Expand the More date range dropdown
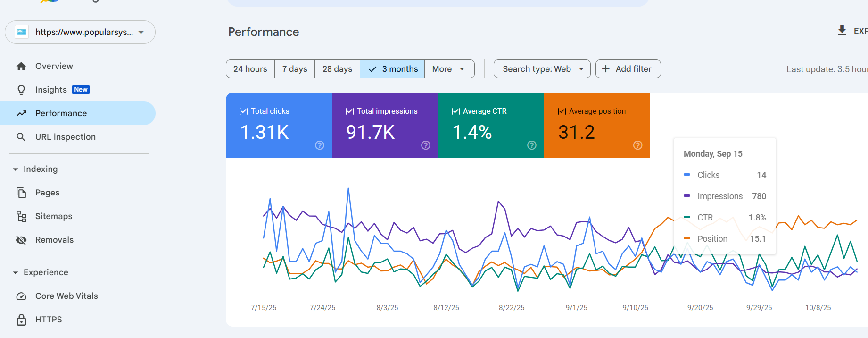Viewport: 868px width, 338px height. click(x=449, y=69)
